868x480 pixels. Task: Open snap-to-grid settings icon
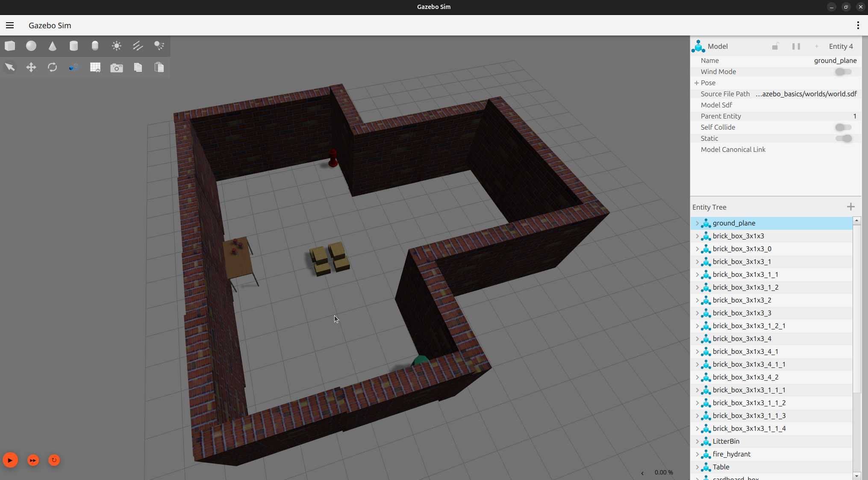click(95, 67)
